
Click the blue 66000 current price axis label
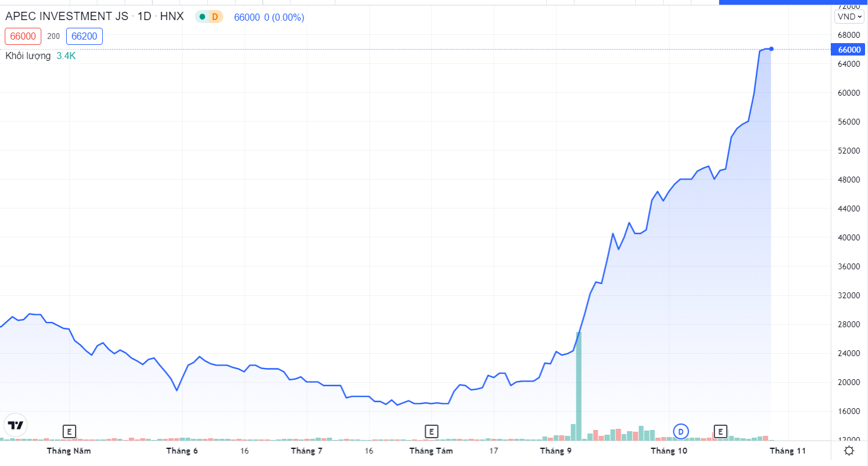click(x=849, y=50)
